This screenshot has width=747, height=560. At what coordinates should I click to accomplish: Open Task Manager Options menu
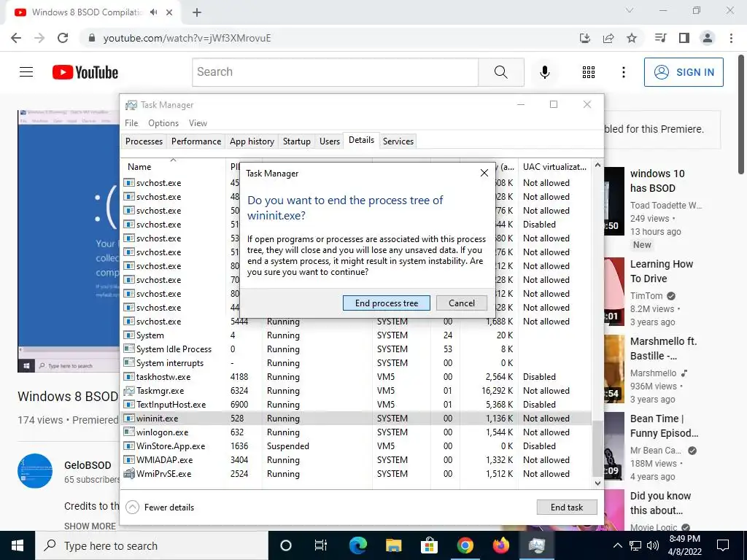(x=163, y=122)
